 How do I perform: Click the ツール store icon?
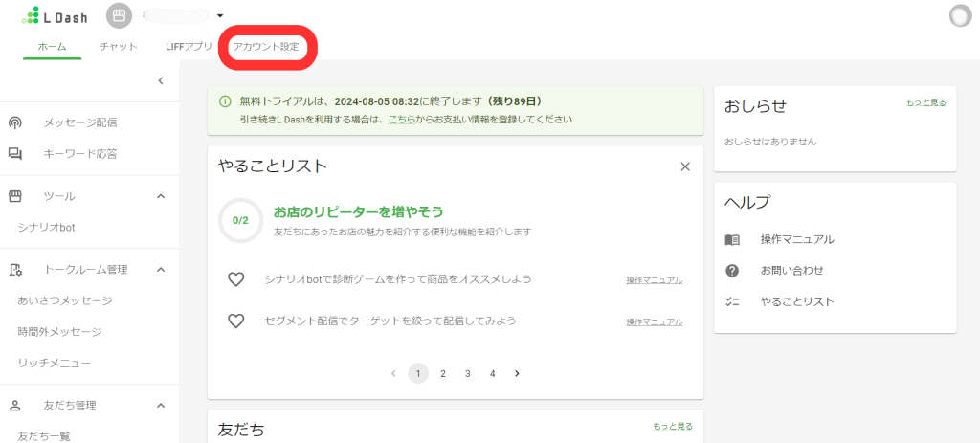click(x=15, y=196)
